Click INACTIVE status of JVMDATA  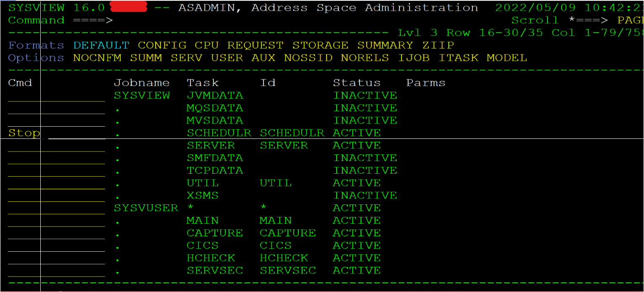coord(365,95)
